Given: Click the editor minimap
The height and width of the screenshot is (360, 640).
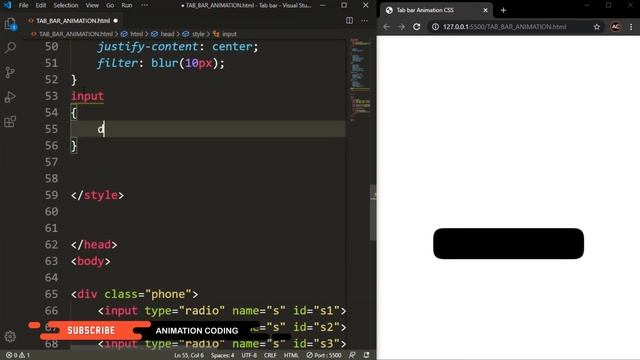Looking at the screenshot, I should coord(360,80).
